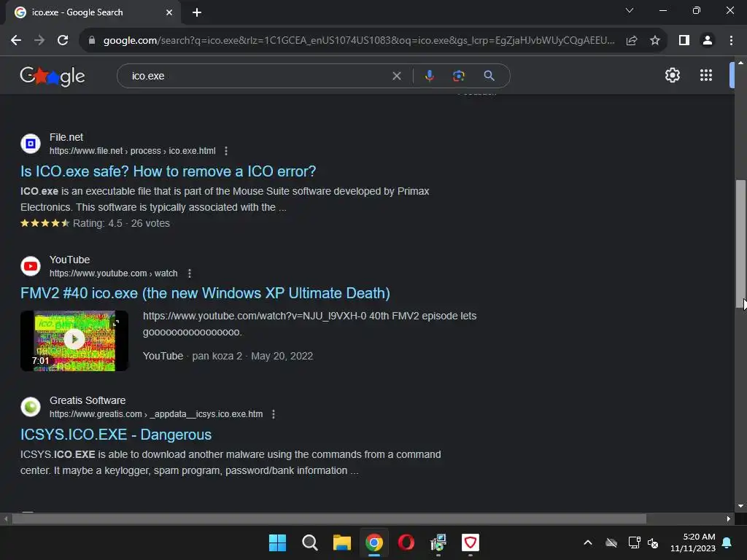Open Chrome side panel
The image size is (747, 560).
click(x=684, y=41)
